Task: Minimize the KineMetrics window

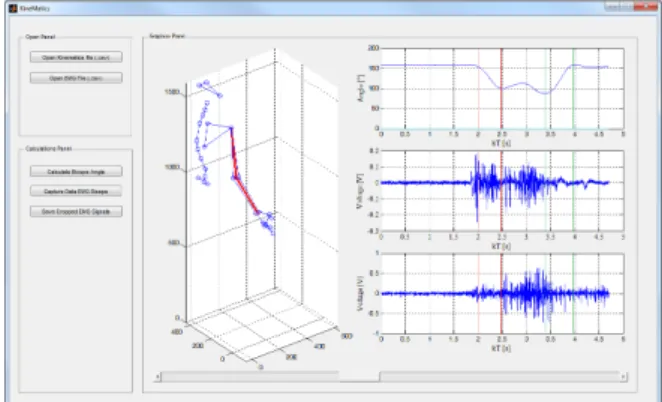Action: click(611, 6)
